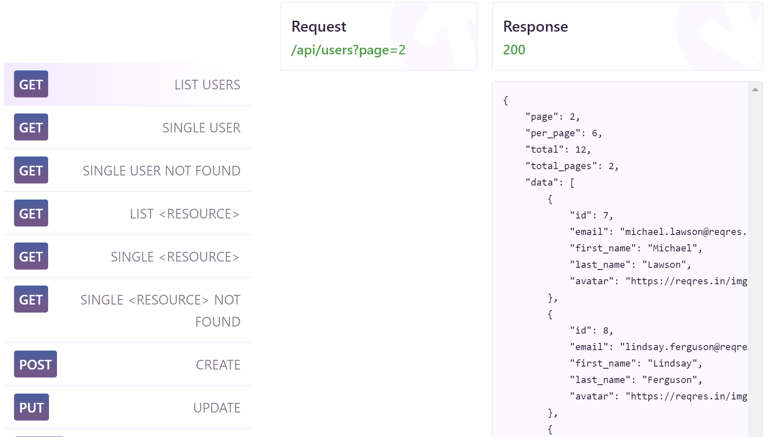The image size is (768, 437).
Task: Choose SINGLE USER NOT FOUND endpoint
Action: tap(127, 170)
